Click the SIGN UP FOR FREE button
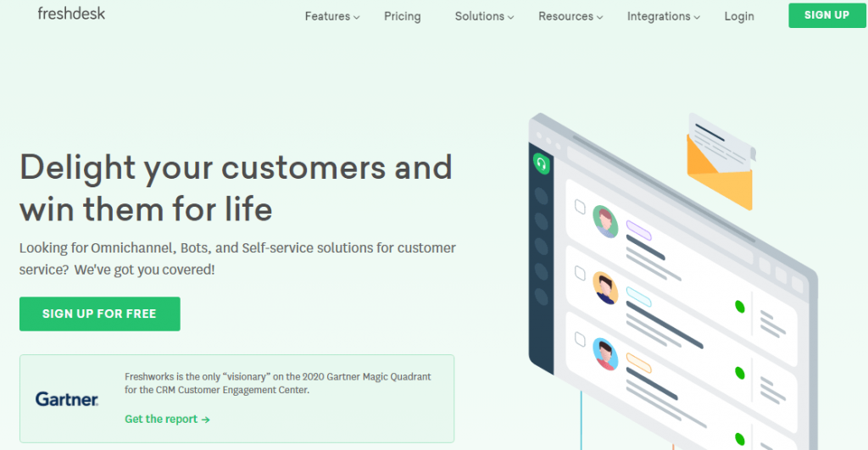Screen dimensions: 868x450 (100, 314)
